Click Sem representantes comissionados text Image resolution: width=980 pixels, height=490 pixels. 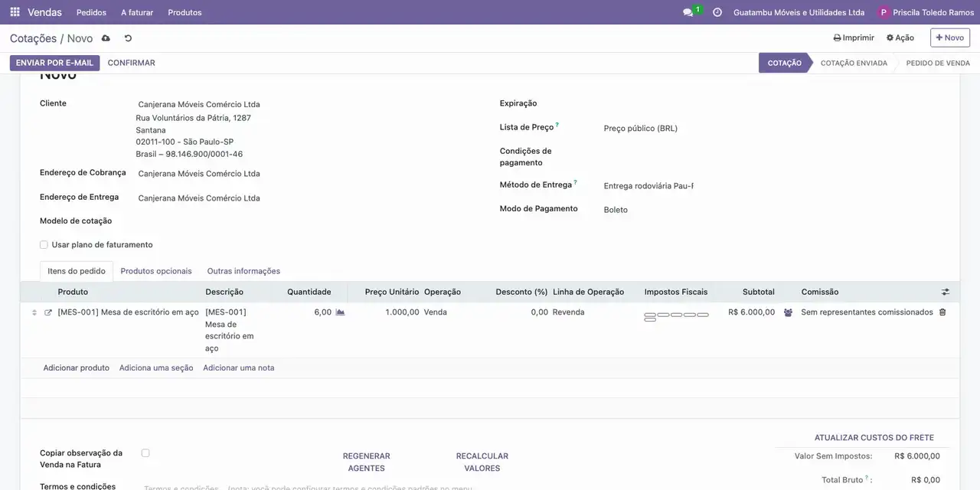point(867,312)
